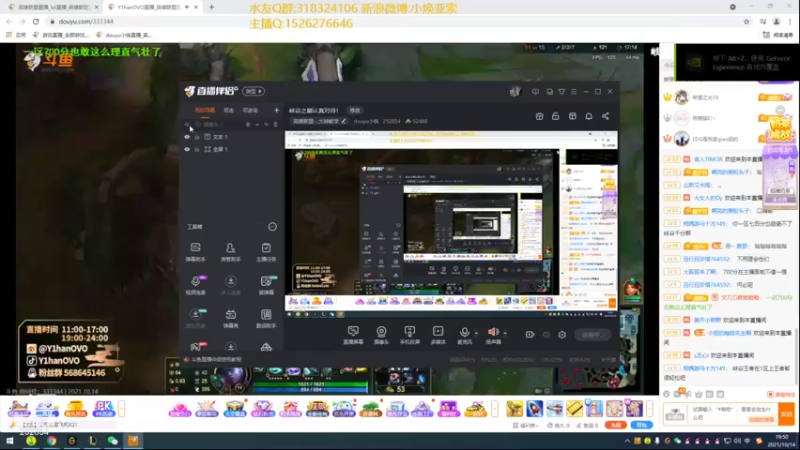Toggle the preview eye icon near settings
Viewport: 800px width, 450px height.
pos(546,335)
